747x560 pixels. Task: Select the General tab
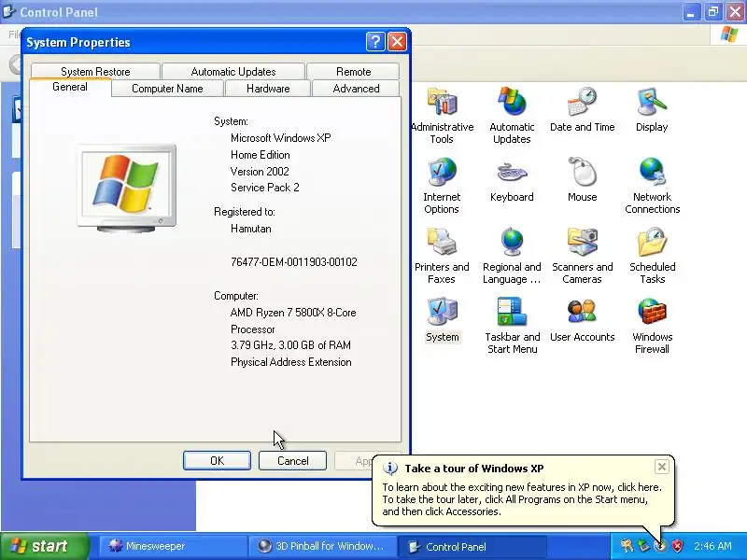[x=70, y=87]
